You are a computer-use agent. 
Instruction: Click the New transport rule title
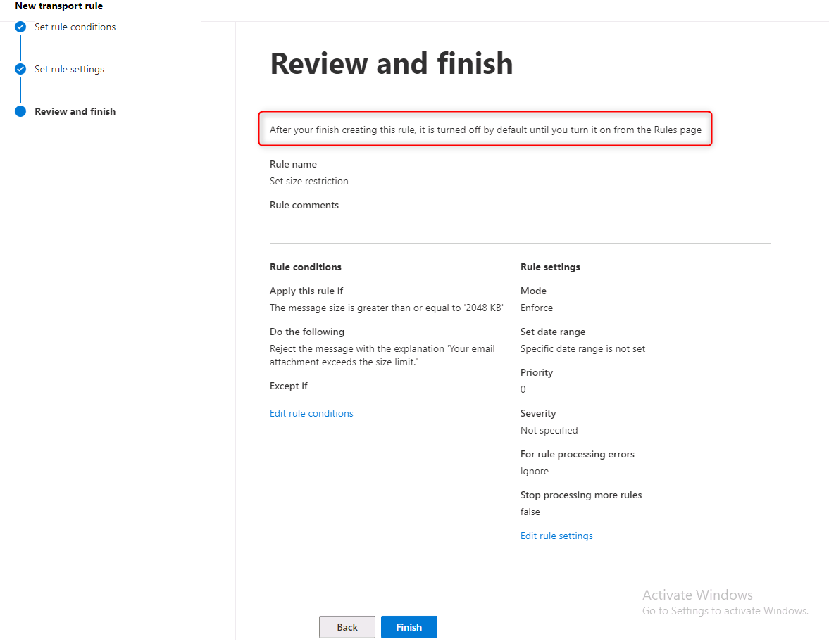(x=59, y=6)
